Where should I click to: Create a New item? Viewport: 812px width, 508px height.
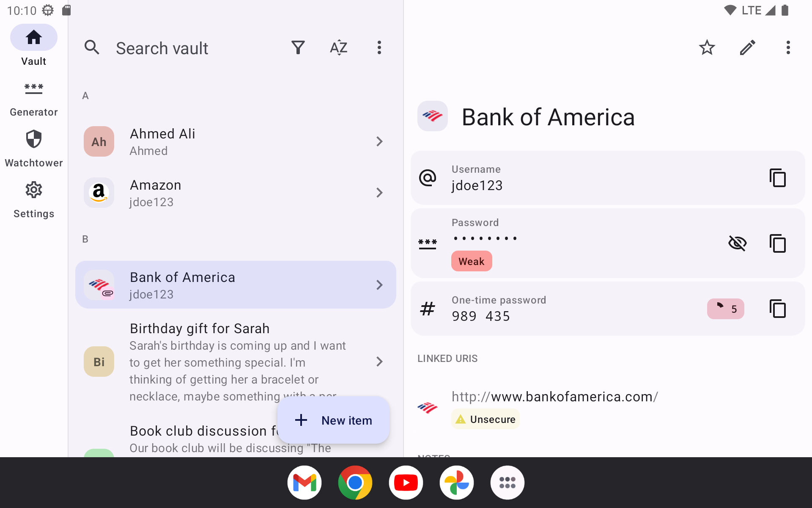tap(333, 420)
